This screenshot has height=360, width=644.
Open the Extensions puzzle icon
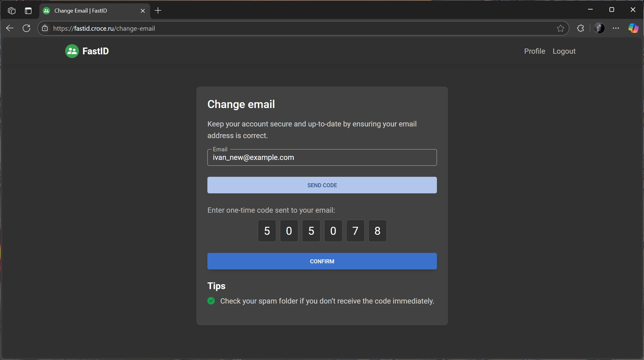pos(580,28)
